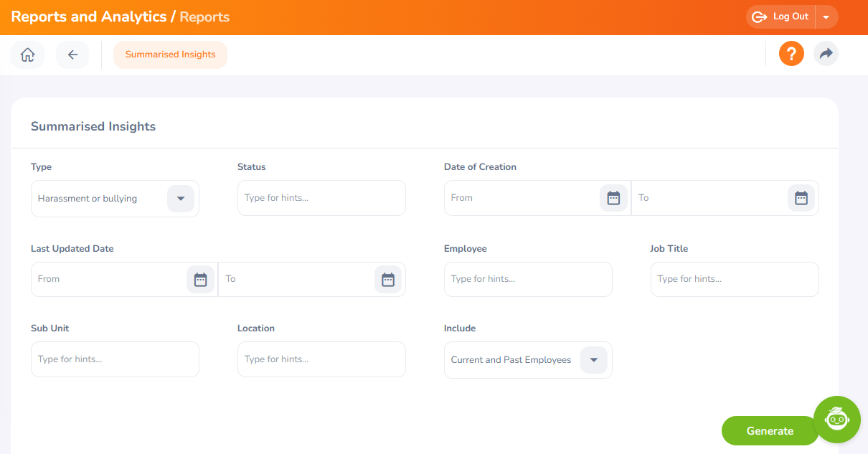Viewport: 868px width, 454px height.
Task: Open Last Updated Date From calendar picker
Action: tap(200, 280)
